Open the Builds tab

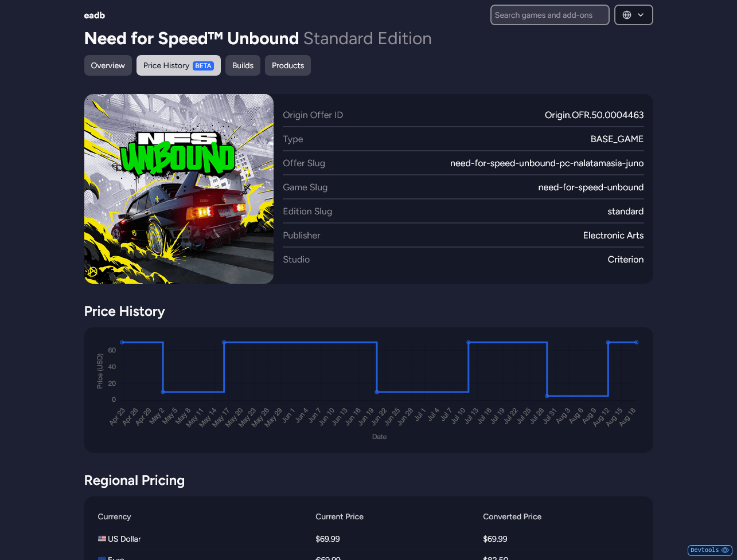[243, 65]
